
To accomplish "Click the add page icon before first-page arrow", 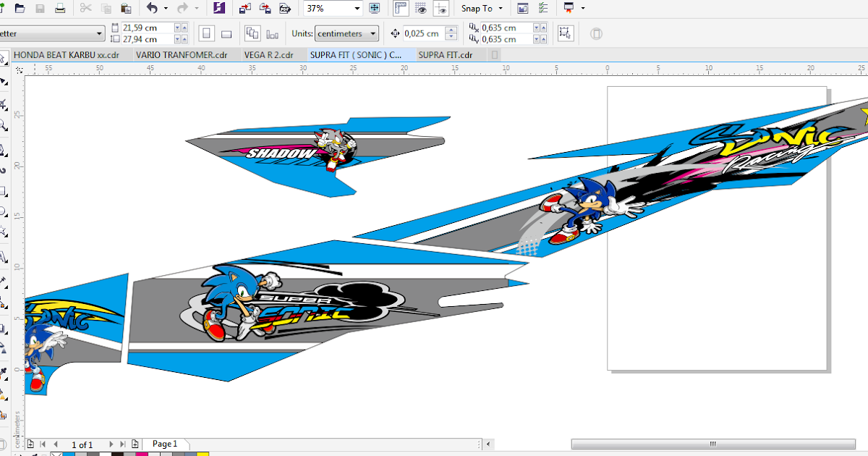I will 30,444.
